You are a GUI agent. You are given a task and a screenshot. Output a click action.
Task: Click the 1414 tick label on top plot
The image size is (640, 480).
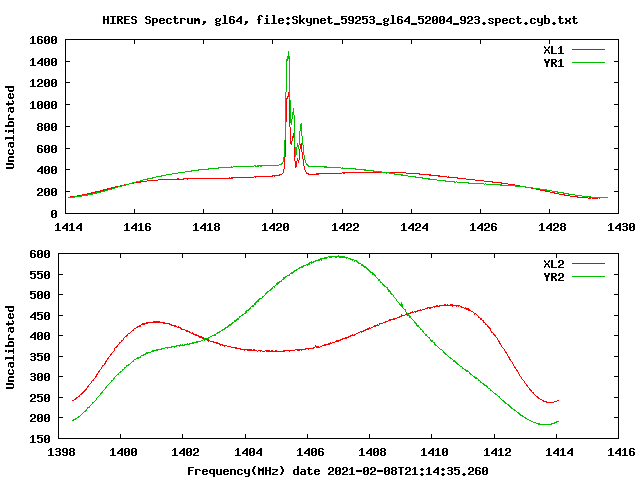click(68, 227)
